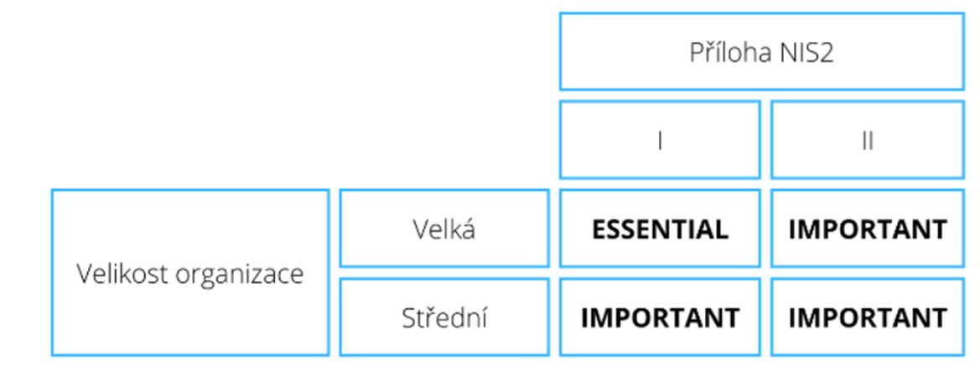The width and height of the screenshot is (980, 371).
Task: Pick the classification for Střední organization, Annex II
Action: click(x=867, y=317)
